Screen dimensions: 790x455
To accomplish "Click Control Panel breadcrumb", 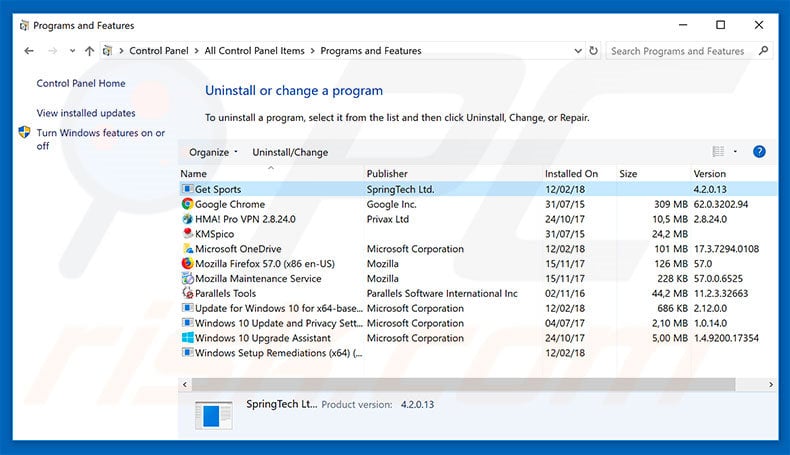I will [x=159, y=51].
